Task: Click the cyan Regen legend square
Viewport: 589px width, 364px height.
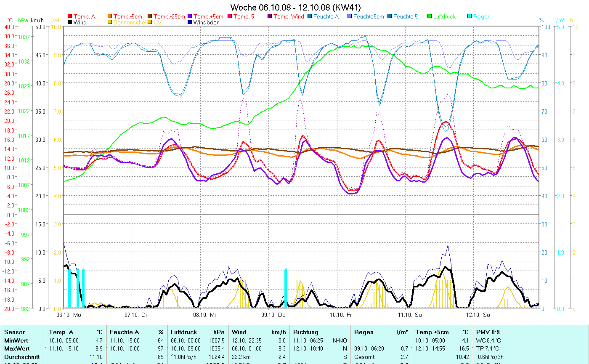Action: click(470, 17)
